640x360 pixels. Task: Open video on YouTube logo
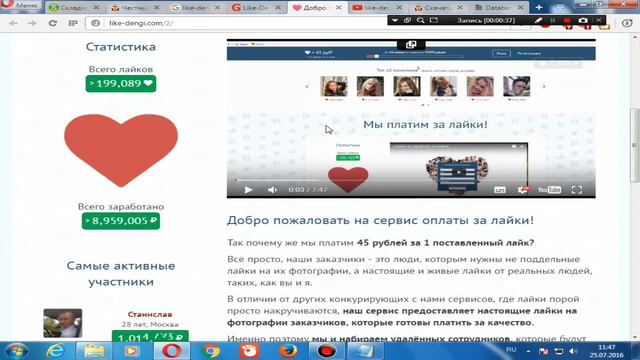click(549, 190)
